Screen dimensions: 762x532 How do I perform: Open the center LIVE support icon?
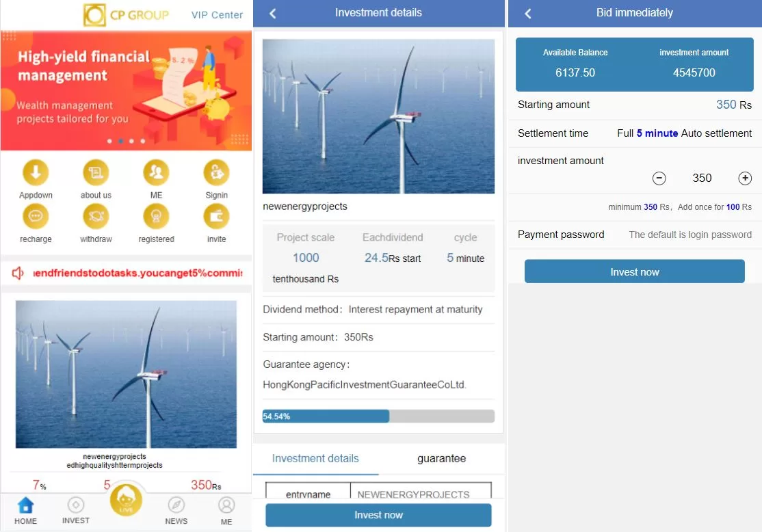[126, 499]
